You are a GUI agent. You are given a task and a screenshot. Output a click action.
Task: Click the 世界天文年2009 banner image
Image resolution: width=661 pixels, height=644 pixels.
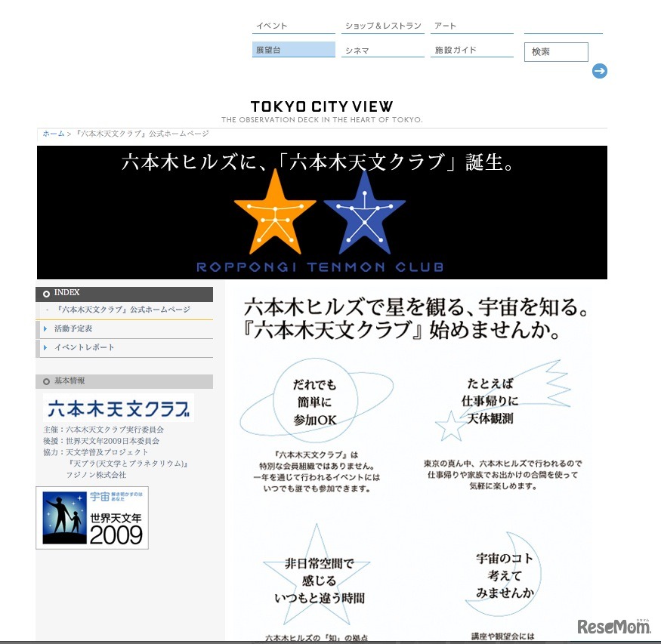[92, 518]
